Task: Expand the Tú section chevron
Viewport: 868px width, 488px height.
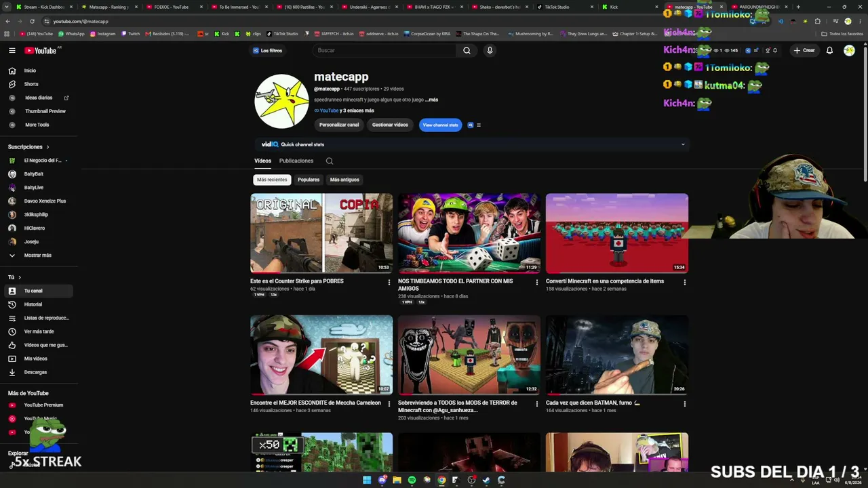Action: point(19,277)
